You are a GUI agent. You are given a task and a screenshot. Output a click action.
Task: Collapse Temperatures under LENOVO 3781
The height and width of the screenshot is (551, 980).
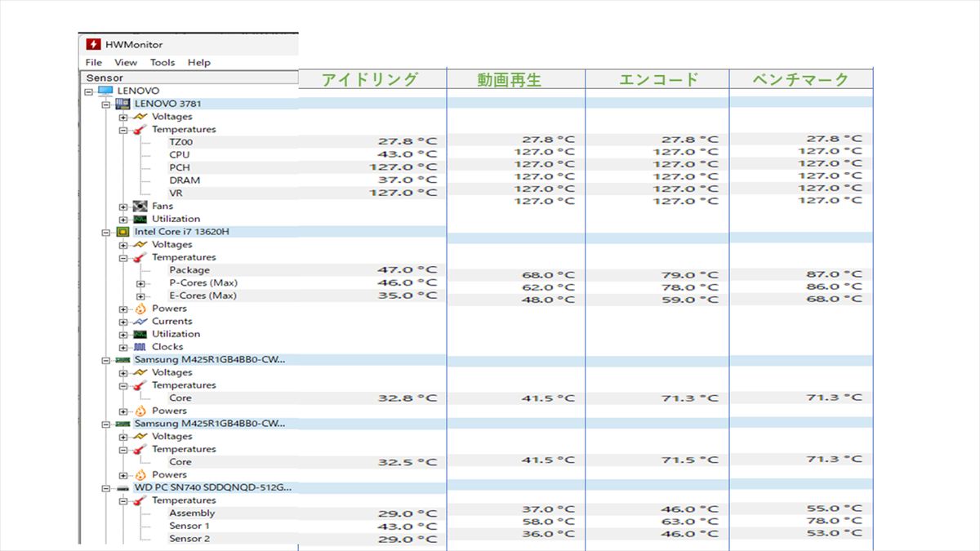pyautogui.click(x=123, y=129)
